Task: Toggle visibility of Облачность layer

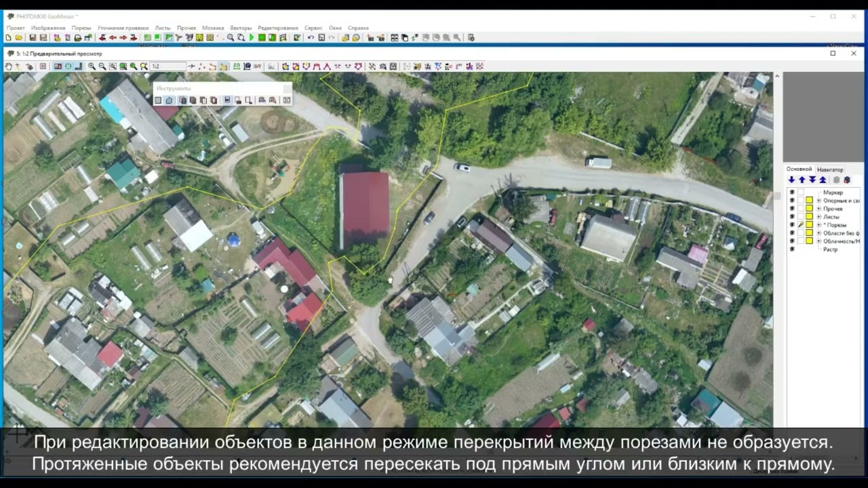Action: (x=792, y=241)
